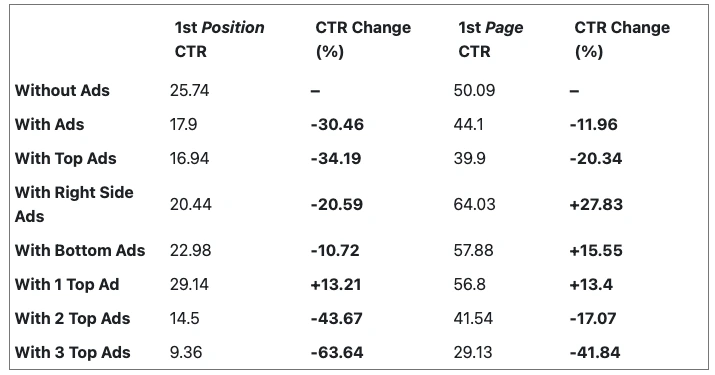This screenshot has width=715, height=375.
Task: Click the '1st Position CTR' column header
Action: (x=219, y=39)
